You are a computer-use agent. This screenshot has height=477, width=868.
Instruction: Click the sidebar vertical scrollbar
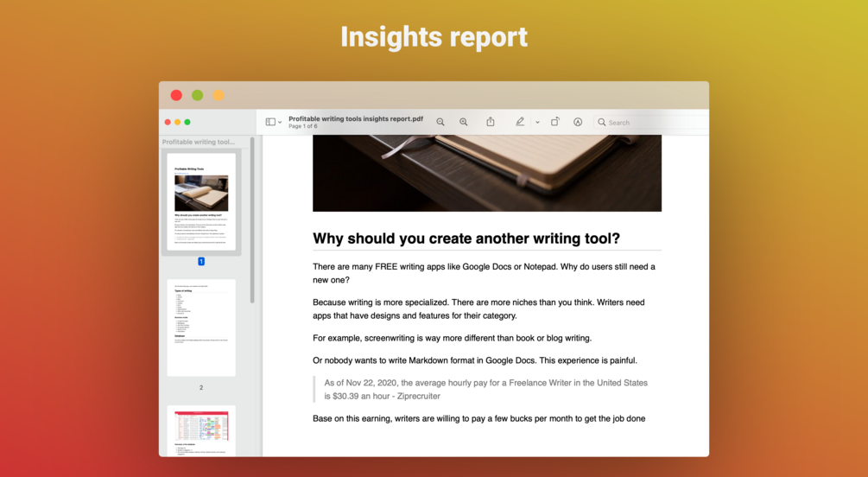coord(252,220)
